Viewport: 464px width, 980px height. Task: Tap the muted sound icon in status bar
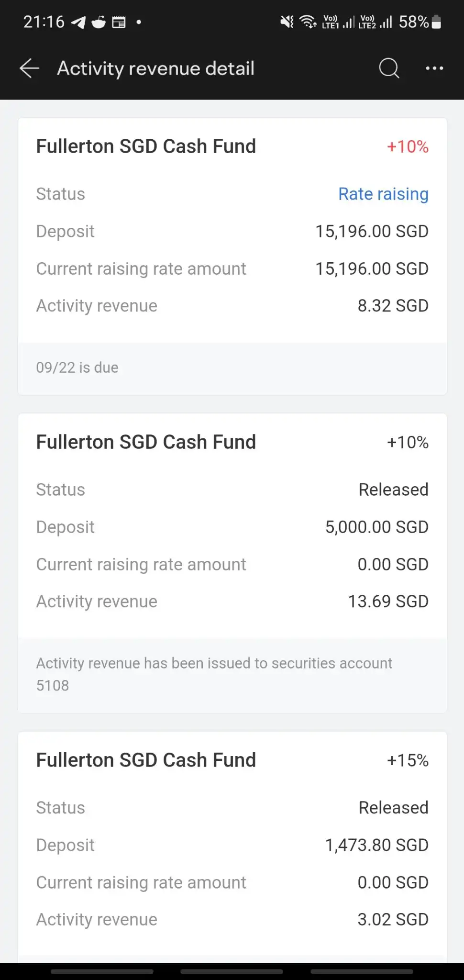pos(287,22)
